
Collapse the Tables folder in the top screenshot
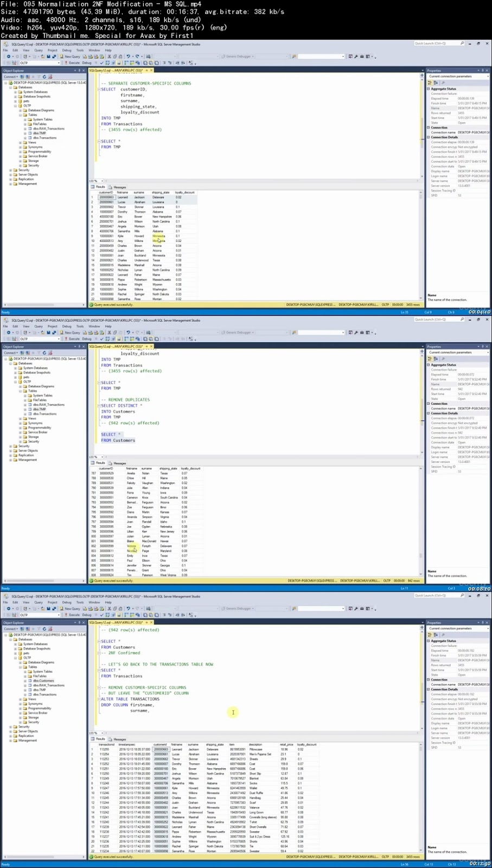pos(20,115)
